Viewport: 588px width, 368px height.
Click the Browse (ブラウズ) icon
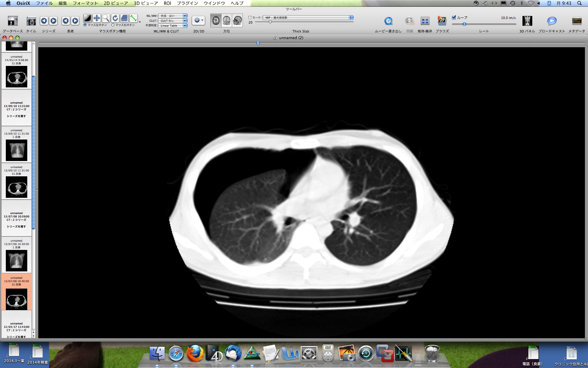point(442,21)
